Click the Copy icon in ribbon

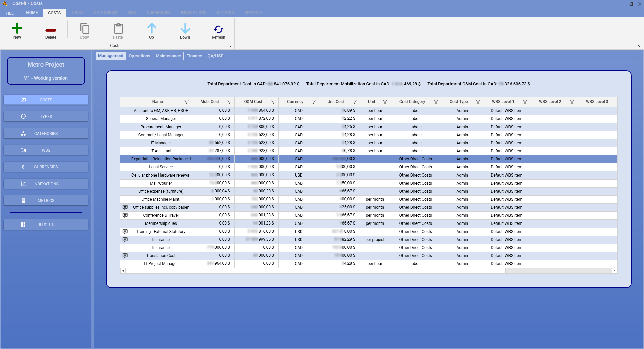[x=85, y=29]
